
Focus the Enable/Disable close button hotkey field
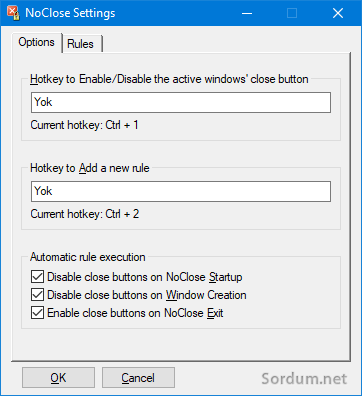coord(181,102)
